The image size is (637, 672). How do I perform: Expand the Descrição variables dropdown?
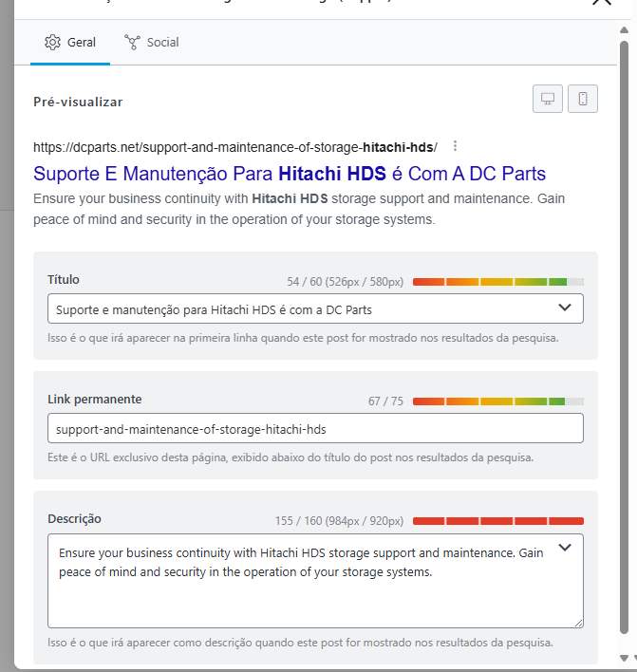565,548
